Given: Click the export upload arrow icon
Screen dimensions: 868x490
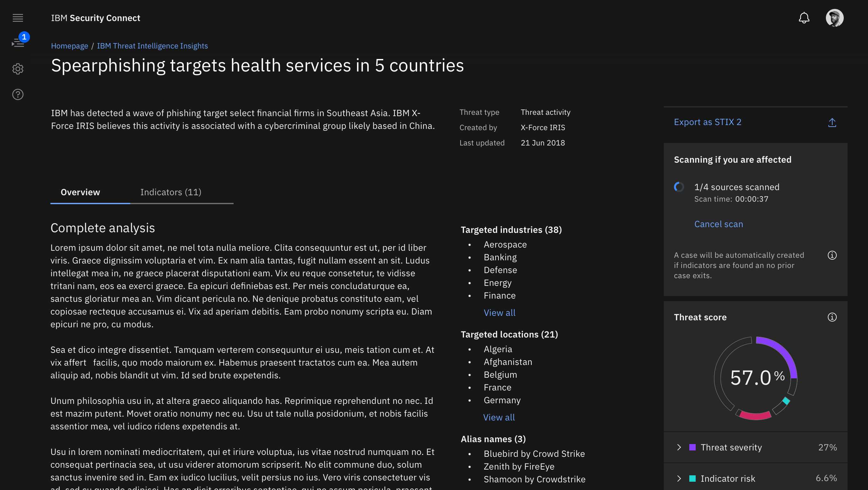Looking at the screenshot, I should [832, 122].
